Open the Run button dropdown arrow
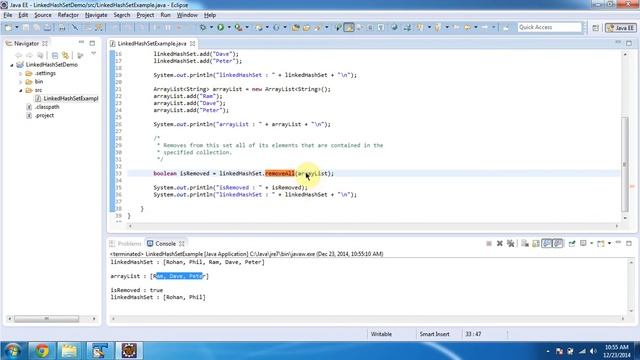The width and height of the screenshot is (640, 360). click(x=229, y=27)
